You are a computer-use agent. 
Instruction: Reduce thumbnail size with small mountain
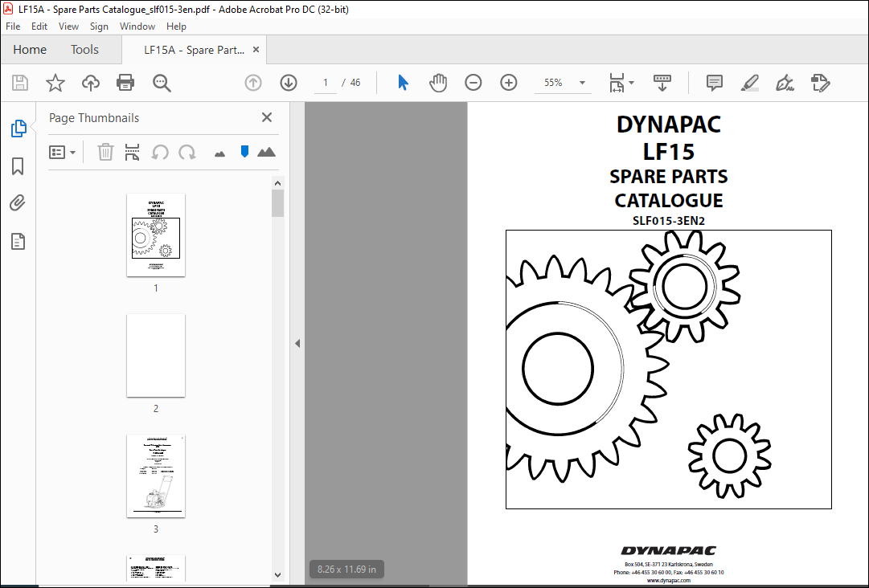219,154
